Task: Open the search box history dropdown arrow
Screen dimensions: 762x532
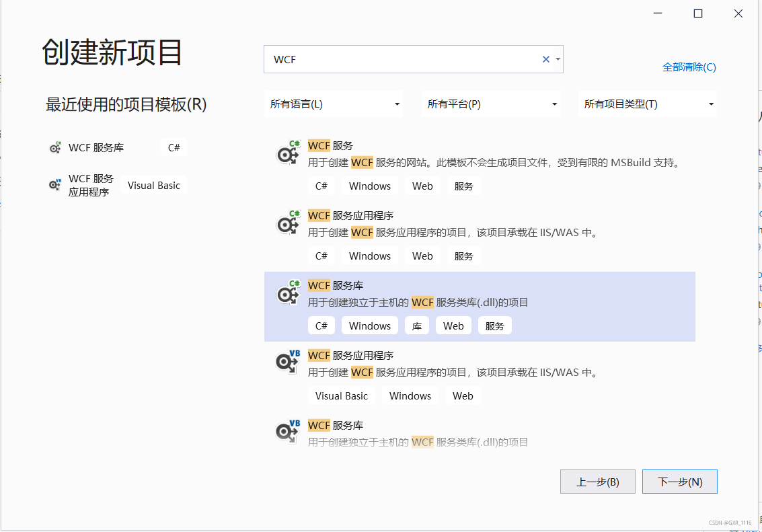Action: point(558,59)
